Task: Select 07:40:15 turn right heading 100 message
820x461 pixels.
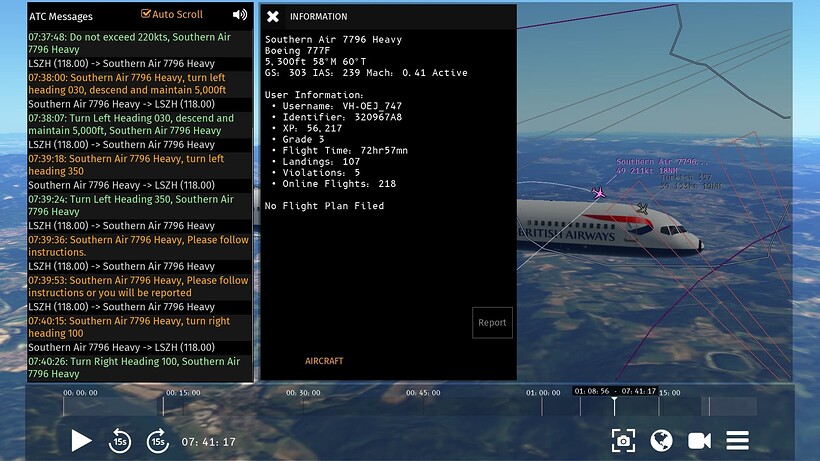Action: 140,327
